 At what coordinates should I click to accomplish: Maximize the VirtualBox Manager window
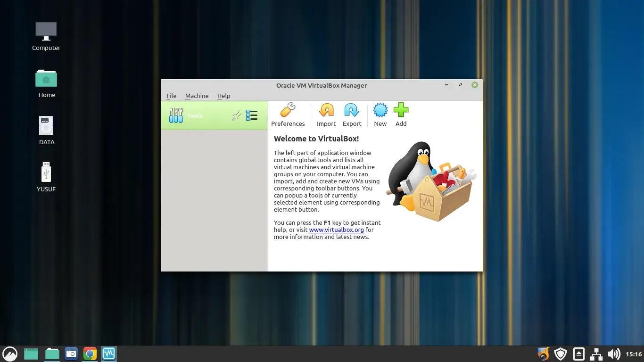[461, 85]
